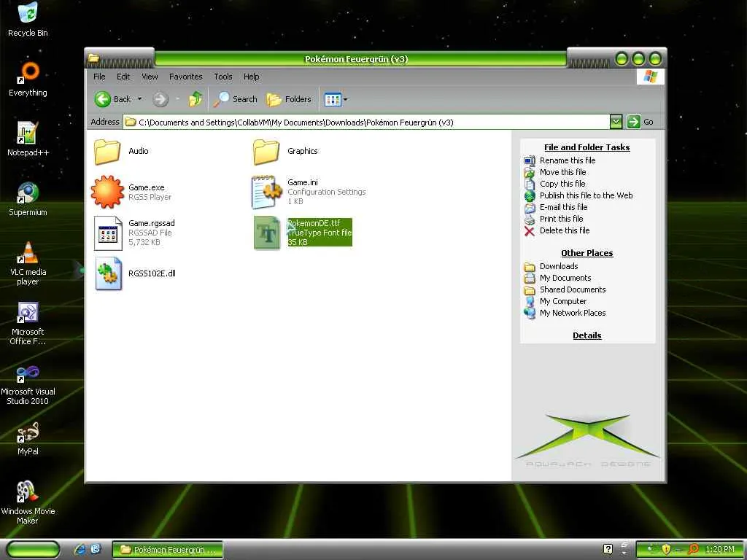Screen dimensions: 747x560
Task: Go back with the green Back arrow
Action: point(102,99)
